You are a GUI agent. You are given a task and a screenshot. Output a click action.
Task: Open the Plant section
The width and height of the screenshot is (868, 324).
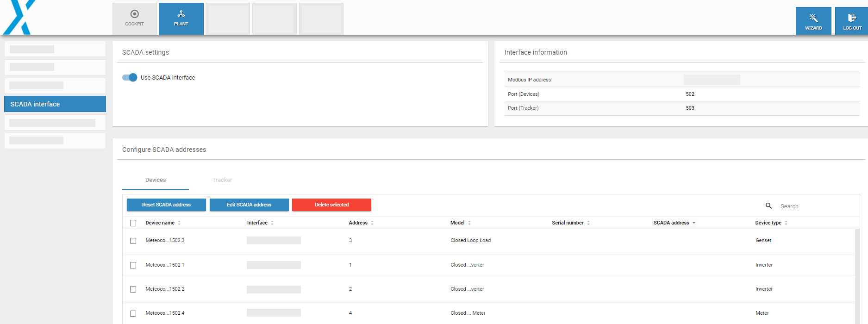[181, 19]
